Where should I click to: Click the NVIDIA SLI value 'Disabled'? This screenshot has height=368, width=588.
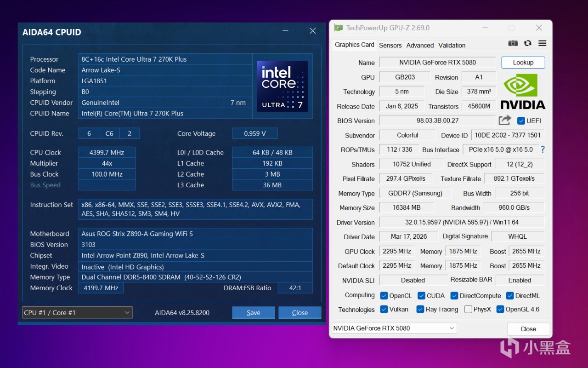413,280
